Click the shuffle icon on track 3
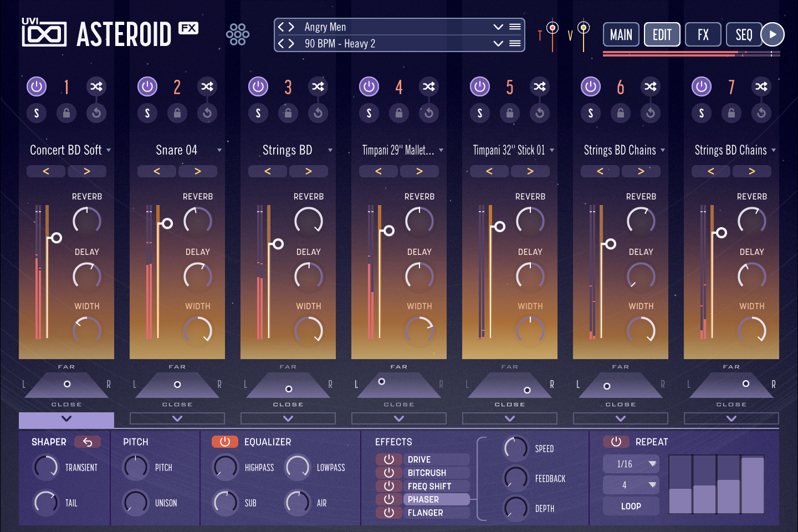This screenshot has height=532, width=798. 318,86
